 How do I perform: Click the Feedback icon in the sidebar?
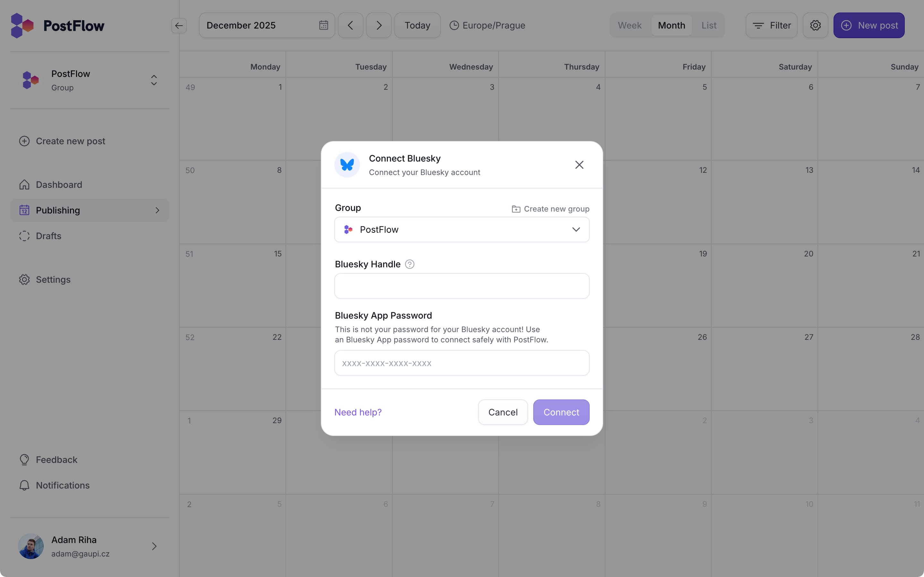[x=24, y=459]
